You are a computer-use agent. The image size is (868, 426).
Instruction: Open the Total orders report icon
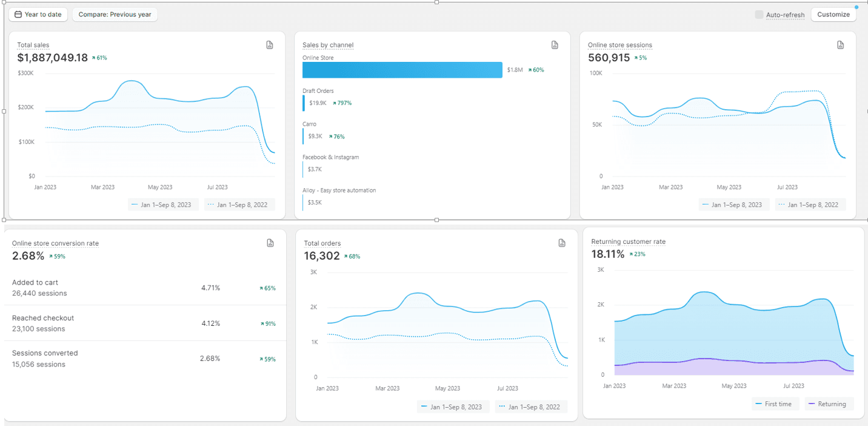pos(562,243)
